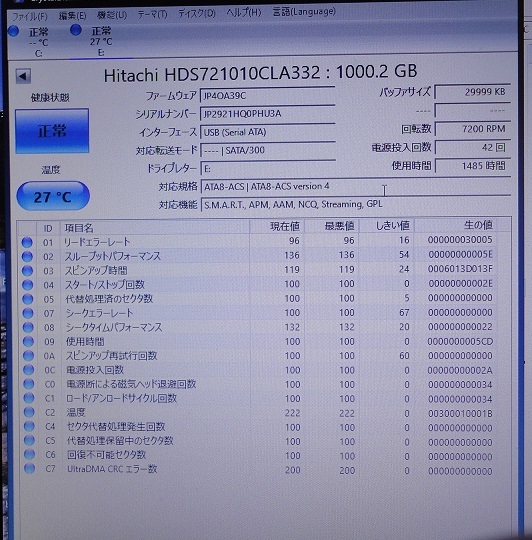This screenshot has width=532, height=540.
Task: Open the 編集(E) menu
Action: (72, 15)
